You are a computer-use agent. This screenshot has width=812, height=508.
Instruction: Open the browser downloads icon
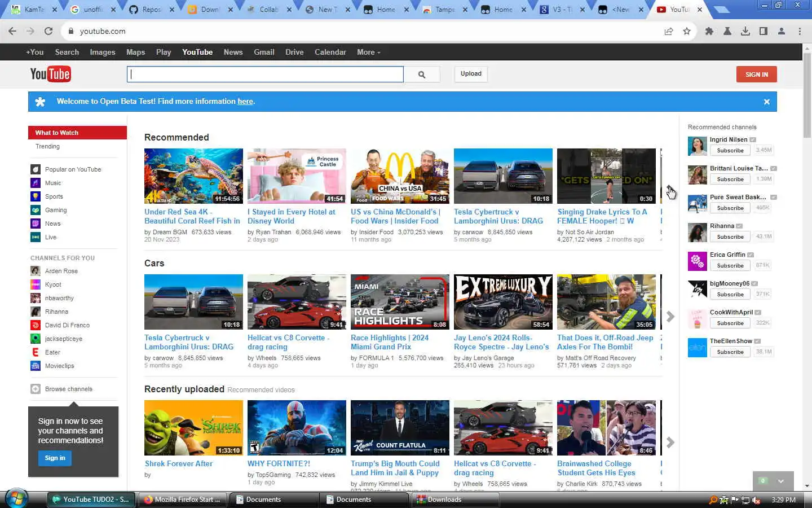pos(745,31)
